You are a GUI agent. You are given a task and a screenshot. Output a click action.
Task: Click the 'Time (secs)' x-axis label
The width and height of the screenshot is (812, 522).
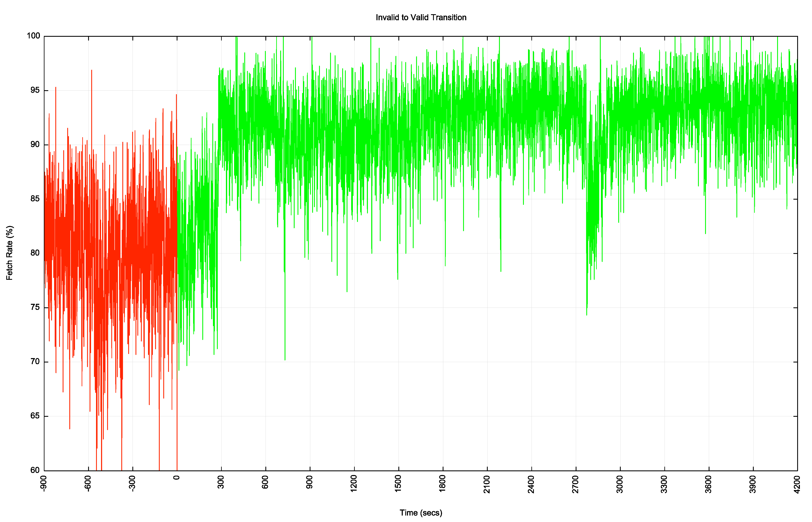[x=421, y=513]
